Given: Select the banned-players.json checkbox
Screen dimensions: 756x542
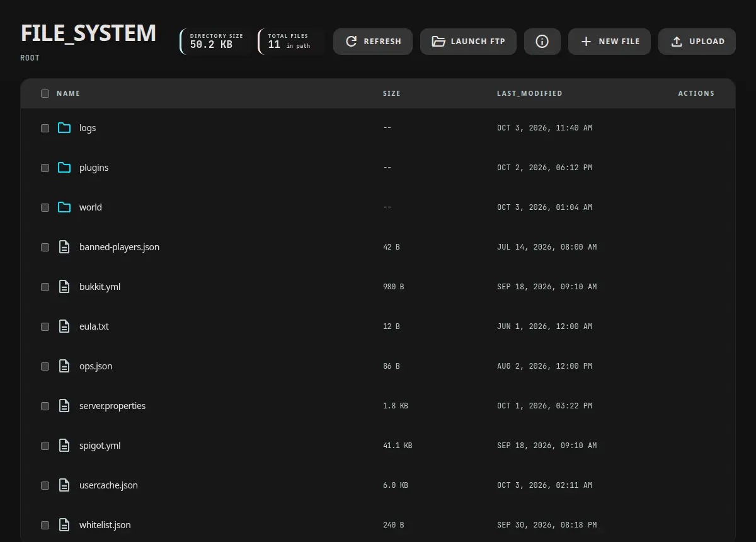Looking at the screenshot, I should pyautogui.click(x=45, y=247).
